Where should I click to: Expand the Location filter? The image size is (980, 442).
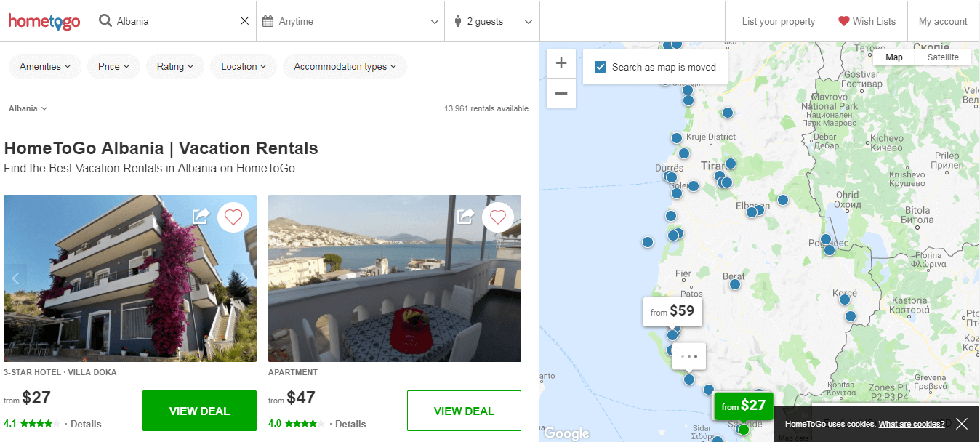(244, 66)
